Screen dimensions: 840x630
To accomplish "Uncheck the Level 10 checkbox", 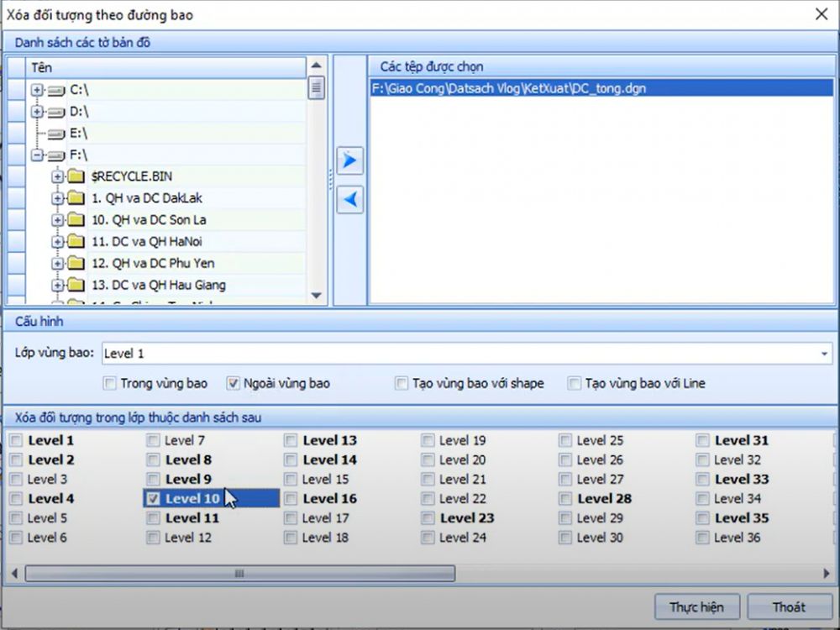I will (x=155, y=498).
